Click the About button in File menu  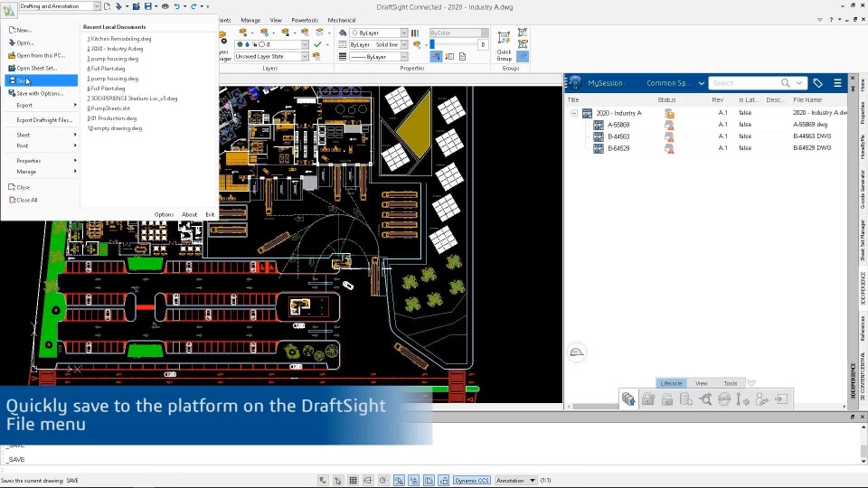[x=189, y=215]
